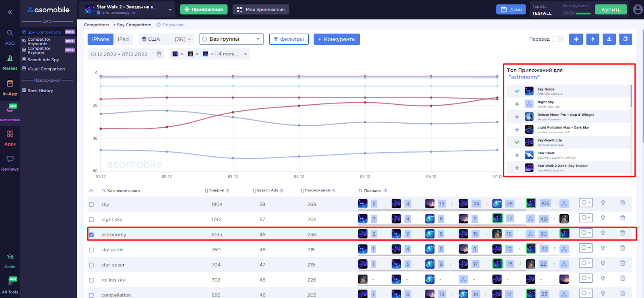This screenshot has height=298, width=644.
Task: Click the download icon button
Action: [609, 39]
